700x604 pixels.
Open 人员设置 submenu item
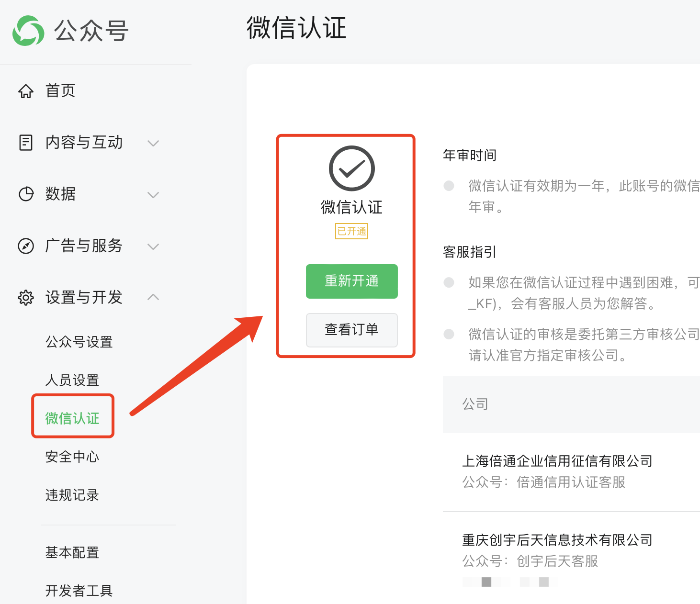[x=72, y=380]
